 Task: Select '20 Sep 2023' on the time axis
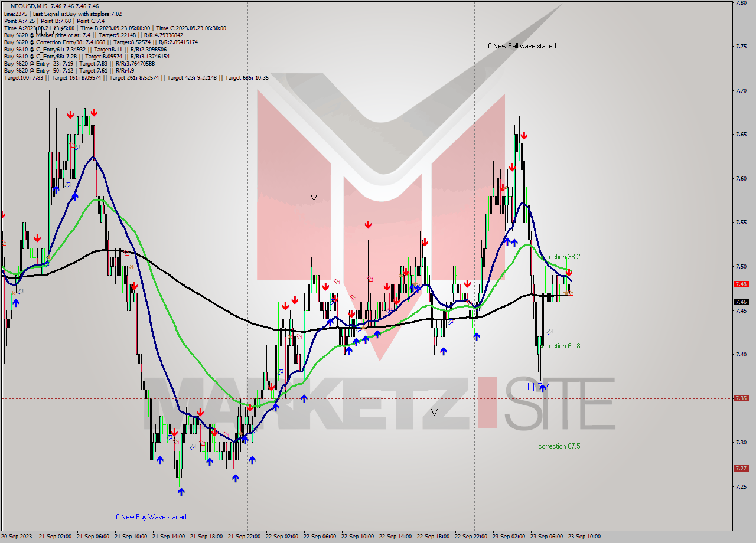[x=17, y=537]
